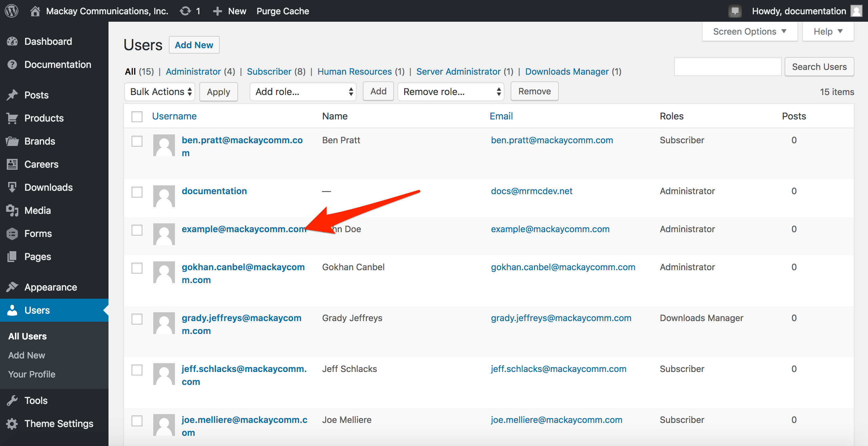
Task: Click the Search Users button
Action: tap(819, 67)
